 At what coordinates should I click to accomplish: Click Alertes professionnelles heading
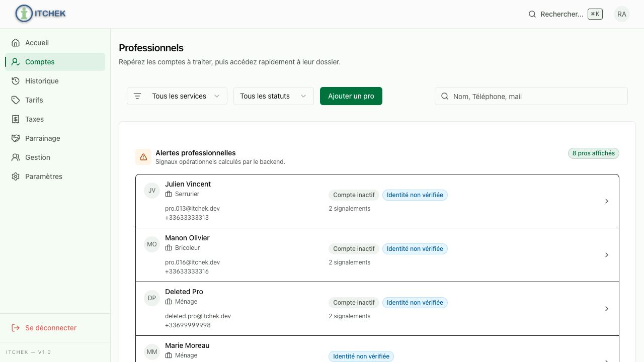196,153
